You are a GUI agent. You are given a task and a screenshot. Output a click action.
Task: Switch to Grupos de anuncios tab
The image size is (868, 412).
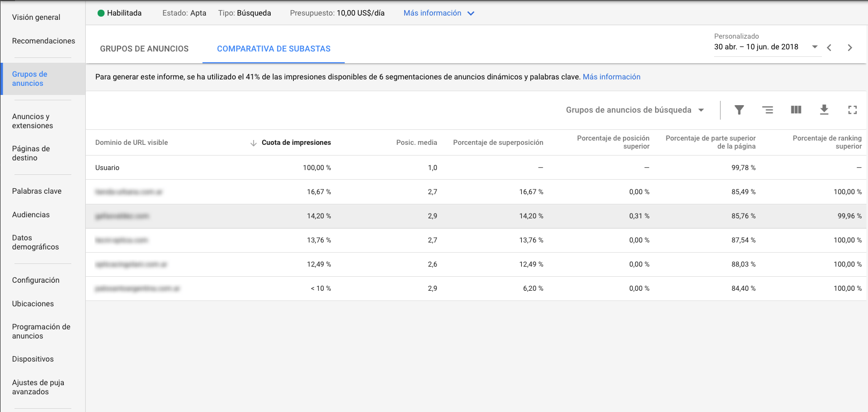[x=144, y=49]
